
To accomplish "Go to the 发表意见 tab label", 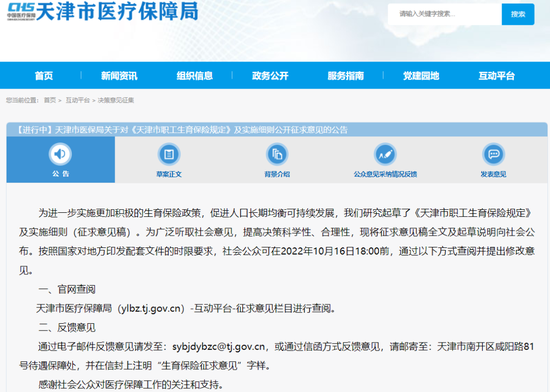I will click(x=494, y=174).
